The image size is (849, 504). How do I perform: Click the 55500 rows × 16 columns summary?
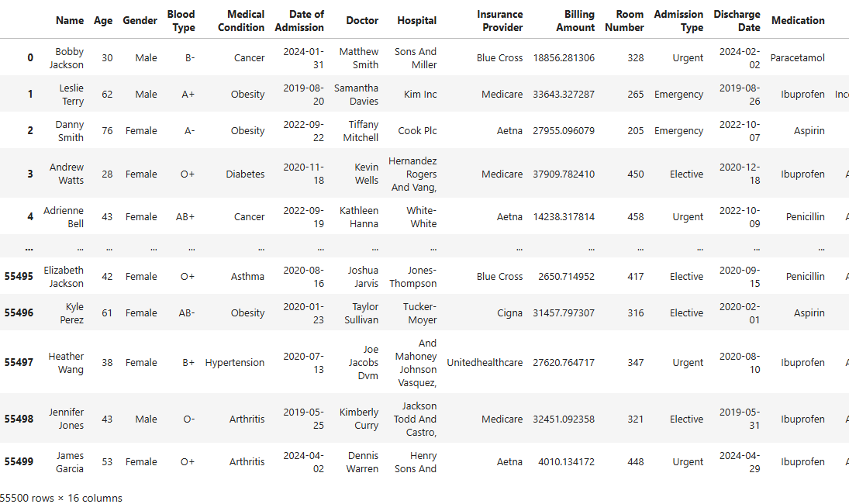61,498
